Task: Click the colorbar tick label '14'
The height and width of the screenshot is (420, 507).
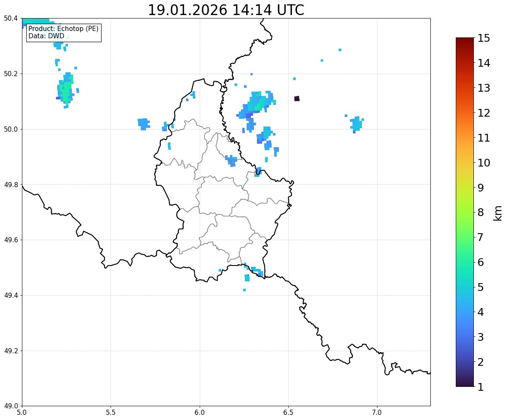Action: (x=484, y=63)
